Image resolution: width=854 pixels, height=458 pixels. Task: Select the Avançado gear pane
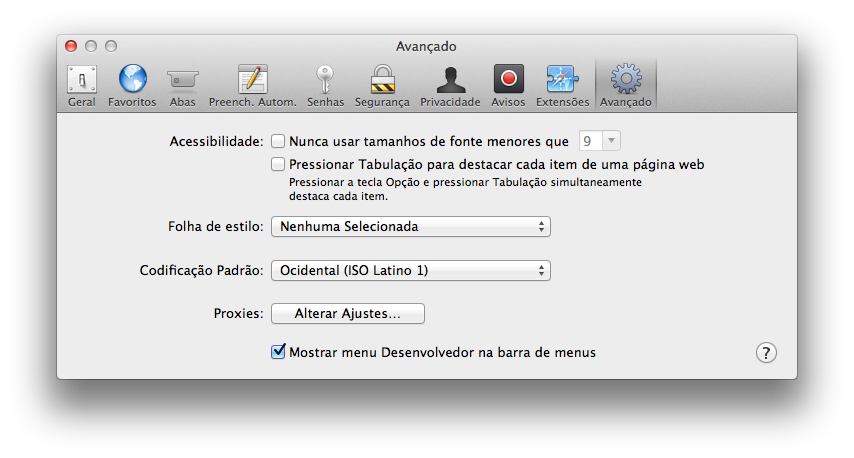pos(626,86)
